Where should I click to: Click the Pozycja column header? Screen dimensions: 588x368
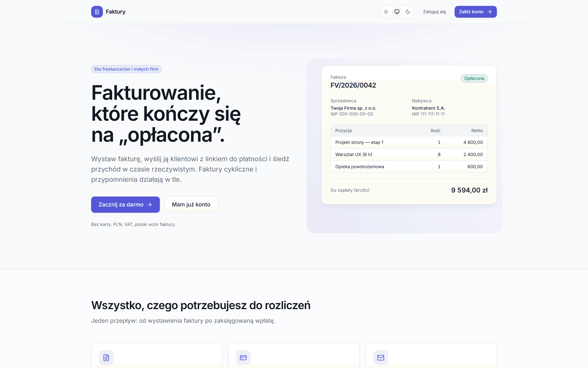(343, 131)
